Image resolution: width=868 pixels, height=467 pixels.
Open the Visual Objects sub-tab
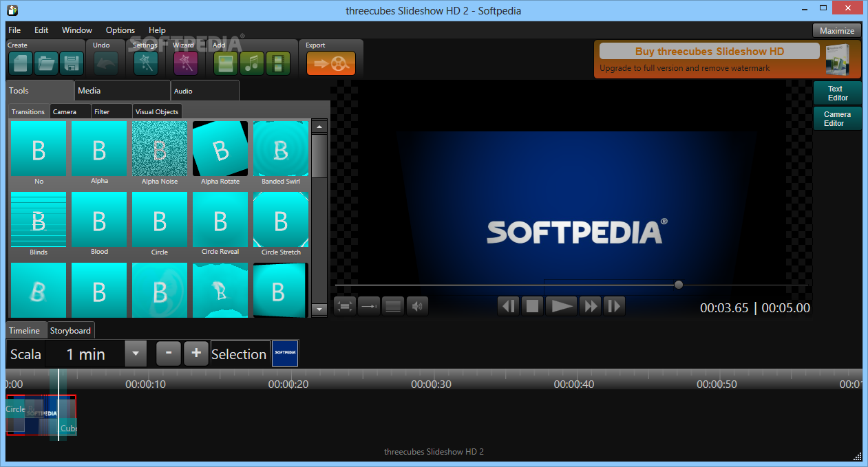[x=157, y=111]
